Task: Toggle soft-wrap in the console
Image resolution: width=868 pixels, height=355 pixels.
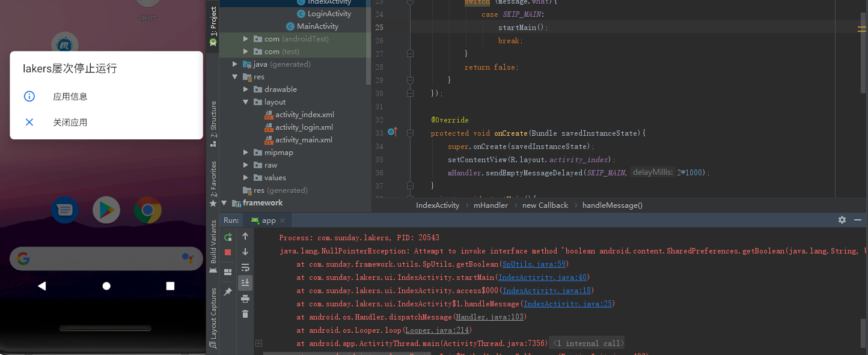Action: coord(245,267)
